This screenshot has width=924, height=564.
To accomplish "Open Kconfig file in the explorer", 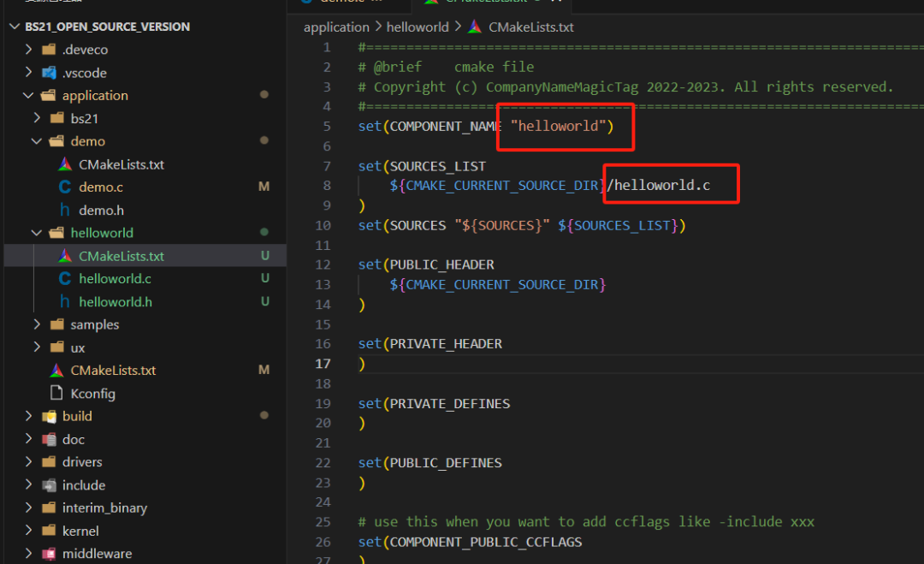I will point(93,394).
